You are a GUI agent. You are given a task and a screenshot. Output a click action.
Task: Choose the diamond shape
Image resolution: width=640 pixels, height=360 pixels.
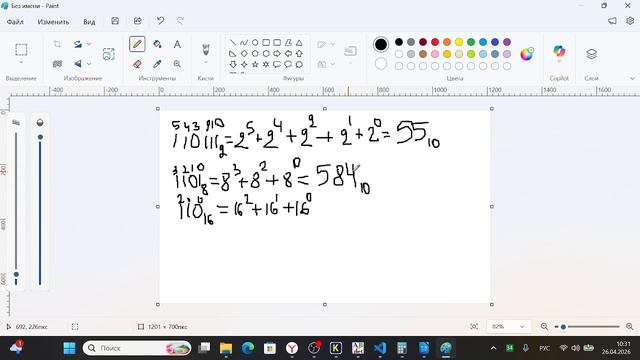point(244,53)
